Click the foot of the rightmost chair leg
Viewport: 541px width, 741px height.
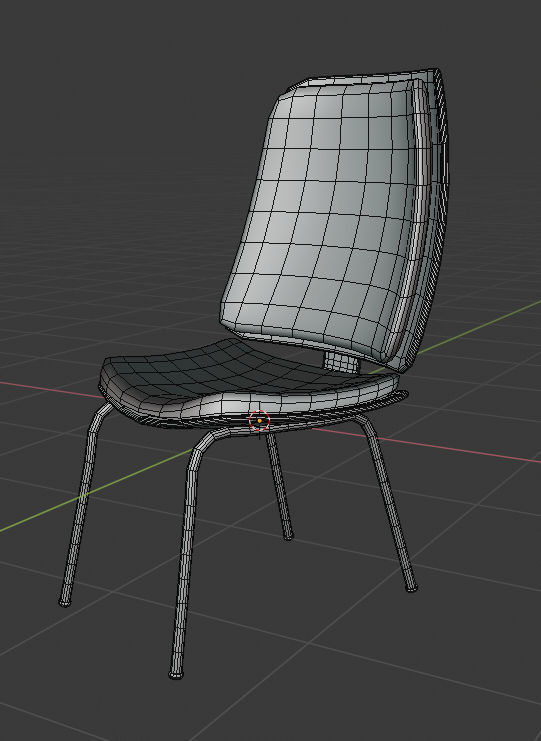412,587
